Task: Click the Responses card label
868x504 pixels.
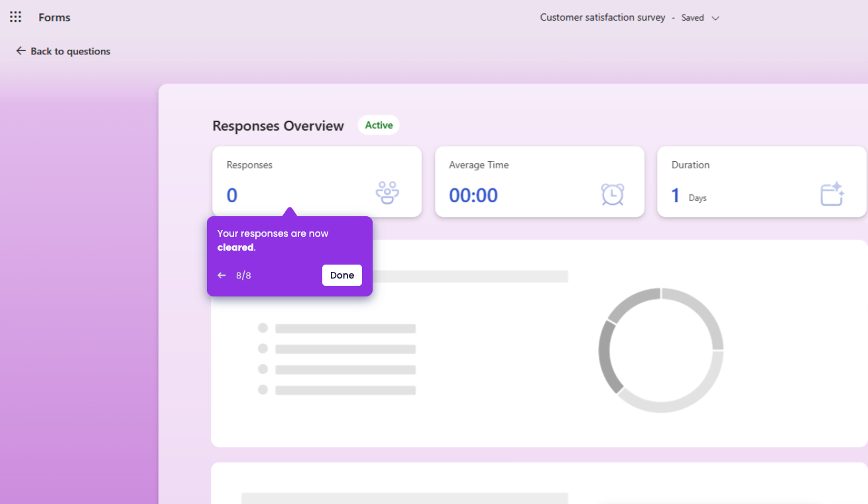Action: pos(249,165)
